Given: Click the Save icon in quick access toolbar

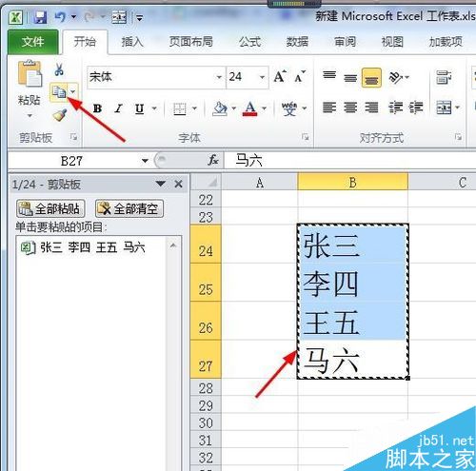Looking at the screenshot, I should click(x=40, y=17).
